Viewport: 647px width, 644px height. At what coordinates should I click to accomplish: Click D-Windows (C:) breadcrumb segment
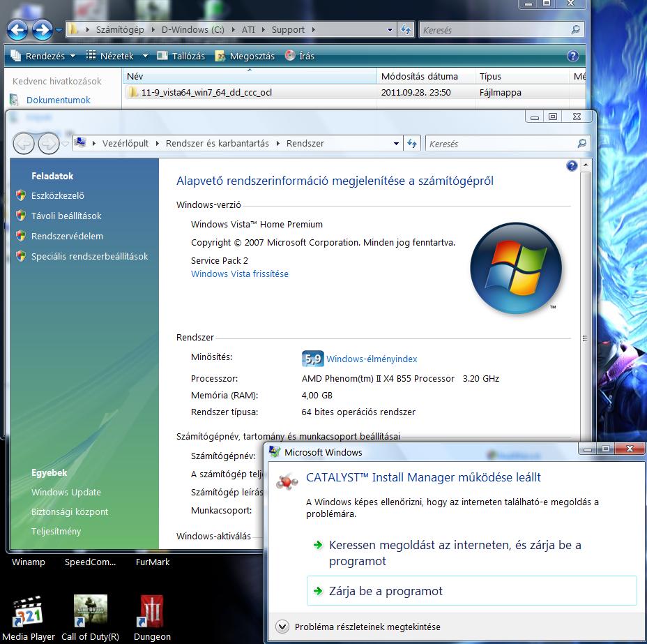[192, 30]
